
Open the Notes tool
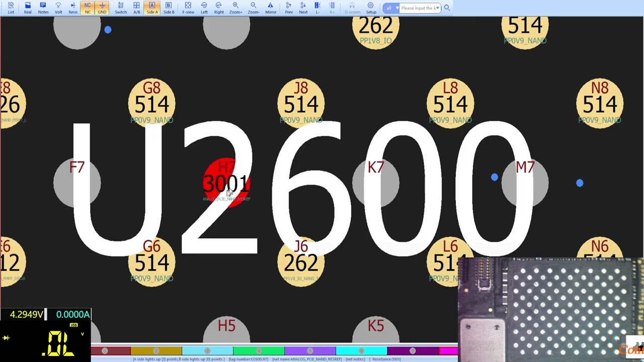click(x=43, y=8)
